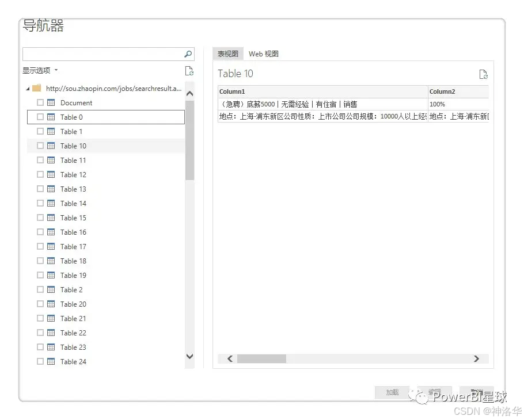Click the Table 10 grid icon
524x420 pixels.
(x=51, y=146)
